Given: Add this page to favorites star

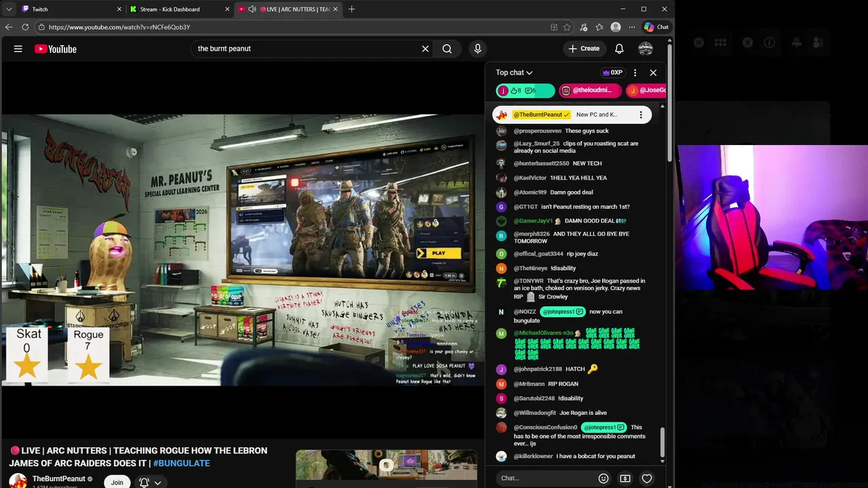Looking at the screenshot, I should pyautogui.click(x=568, y=27).
